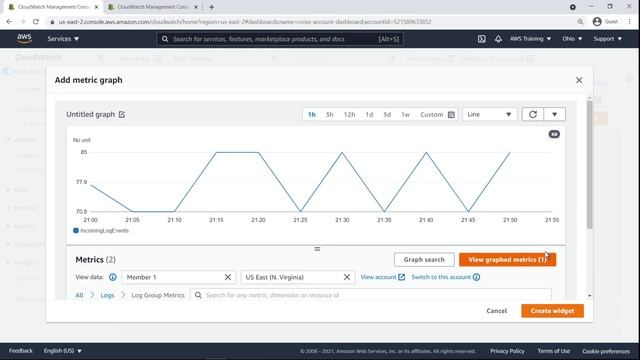640x360 pixels.
Task: Open the Services dropdown menu
Action: click(63, 39)
